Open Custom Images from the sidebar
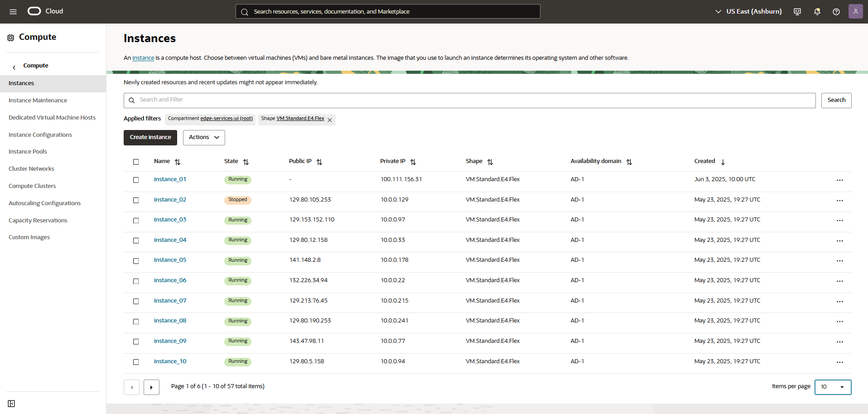The image size is (868, 414). coord(29,237)
